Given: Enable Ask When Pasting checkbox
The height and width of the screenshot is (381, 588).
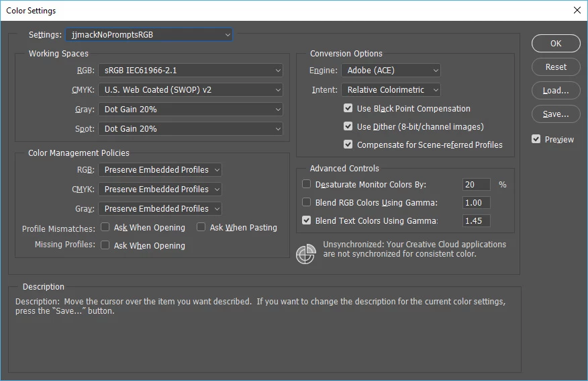Looking at the screenshot, I should tap(201, 227).
